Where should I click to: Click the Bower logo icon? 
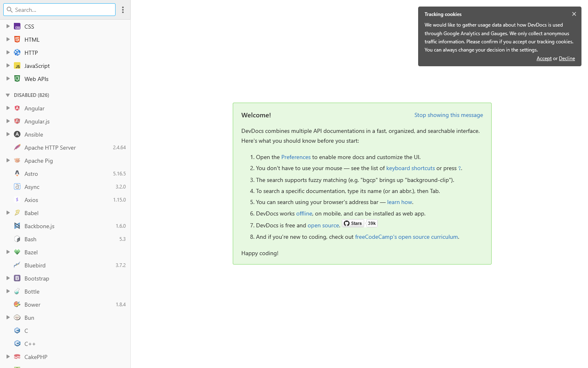pyautogui.click(x=17, y=305)
